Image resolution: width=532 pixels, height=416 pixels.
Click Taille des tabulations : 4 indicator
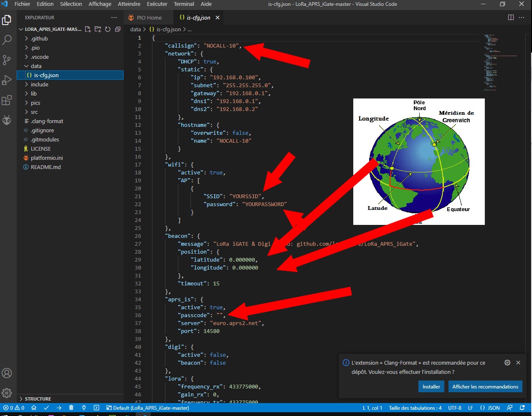click(415, 408)
